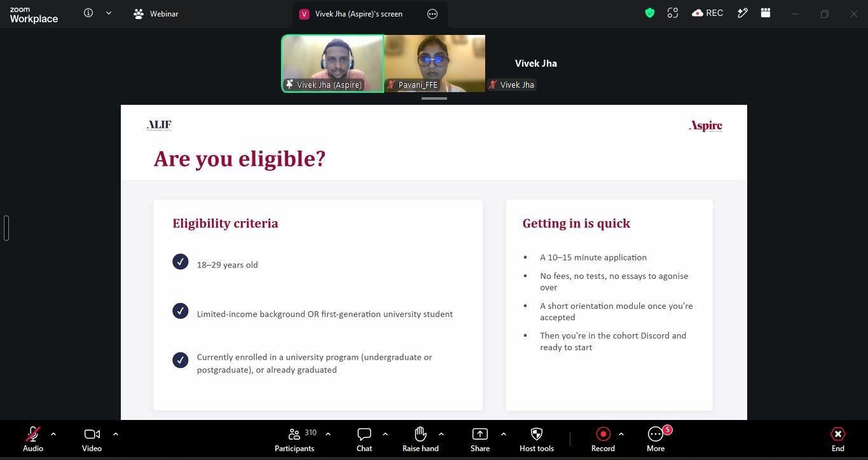Click 'Are you eligible?' slide title
This screenshot has width=868, height=460.
pyautogui.click(x=240, y=158)
